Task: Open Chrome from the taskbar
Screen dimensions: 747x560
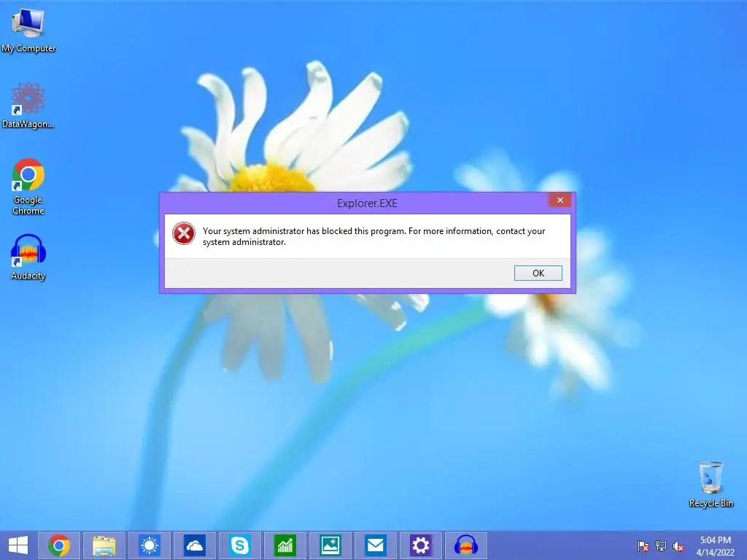Action: 58,545
